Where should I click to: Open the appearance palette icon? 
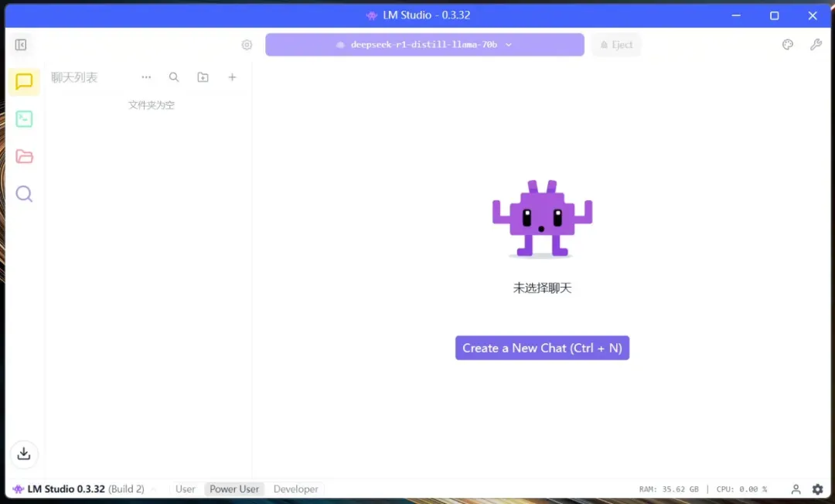(788, 45)
